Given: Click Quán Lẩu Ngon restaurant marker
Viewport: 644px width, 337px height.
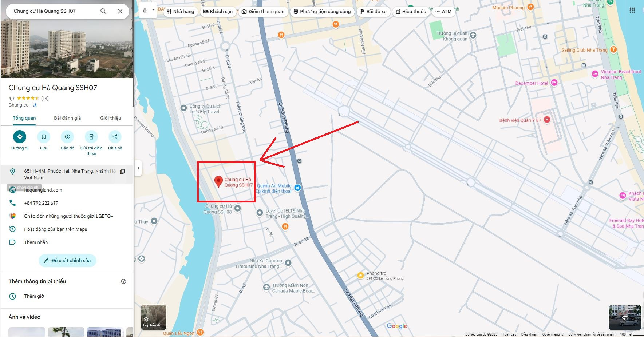Looking at the screenshot, I should (200, 332).
